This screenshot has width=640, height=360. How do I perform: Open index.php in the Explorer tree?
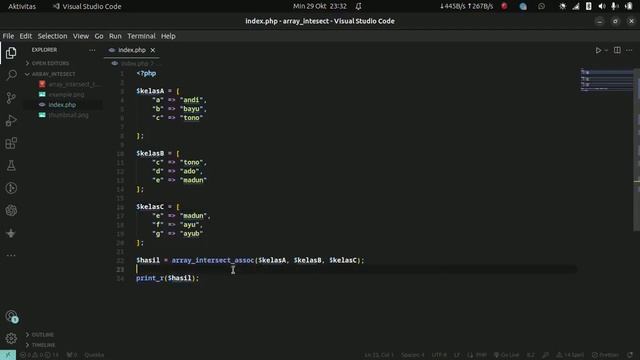pos(62,105)
